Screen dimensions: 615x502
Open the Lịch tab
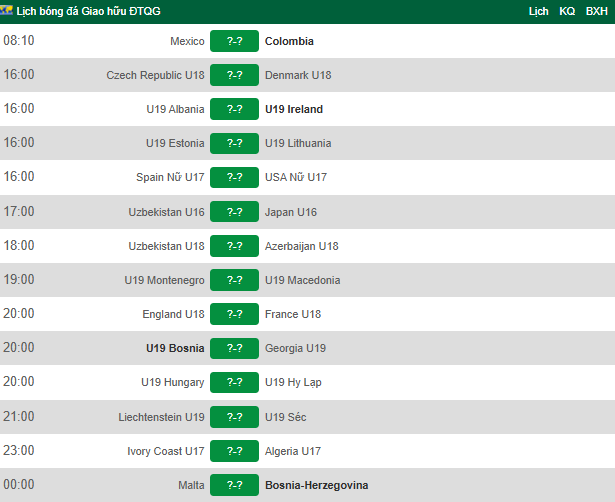tap(538, 11)
